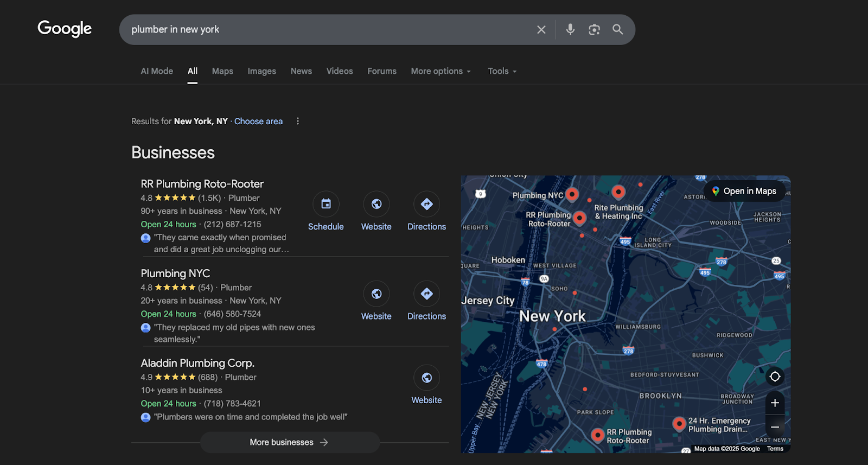Open the RR Plumbing Roto-Rooter listing title
868x465 pixels.
pos(202,184)
